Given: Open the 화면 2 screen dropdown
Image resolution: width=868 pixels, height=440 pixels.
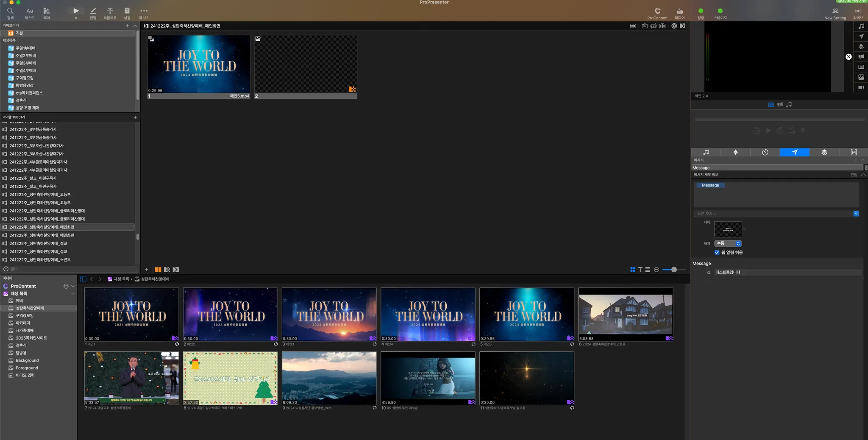Looking at the screenshot, I should pos(701,96).
